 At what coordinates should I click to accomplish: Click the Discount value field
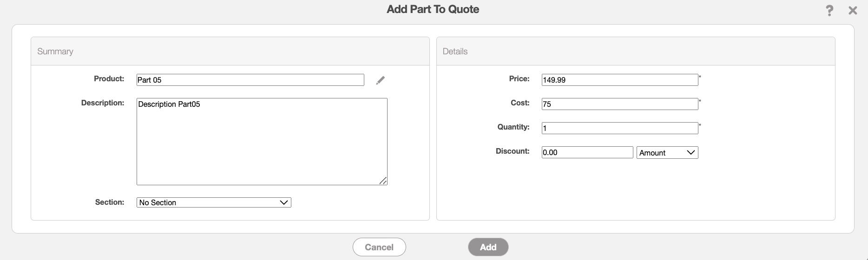(x=587, y=152)
